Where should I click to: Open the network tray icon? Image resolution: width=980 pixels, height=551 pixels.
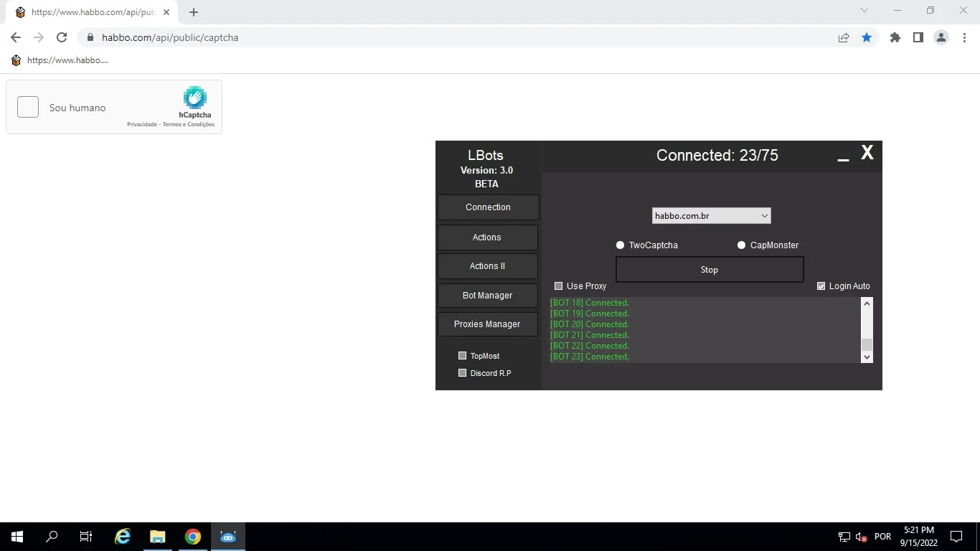click(844, 537)
